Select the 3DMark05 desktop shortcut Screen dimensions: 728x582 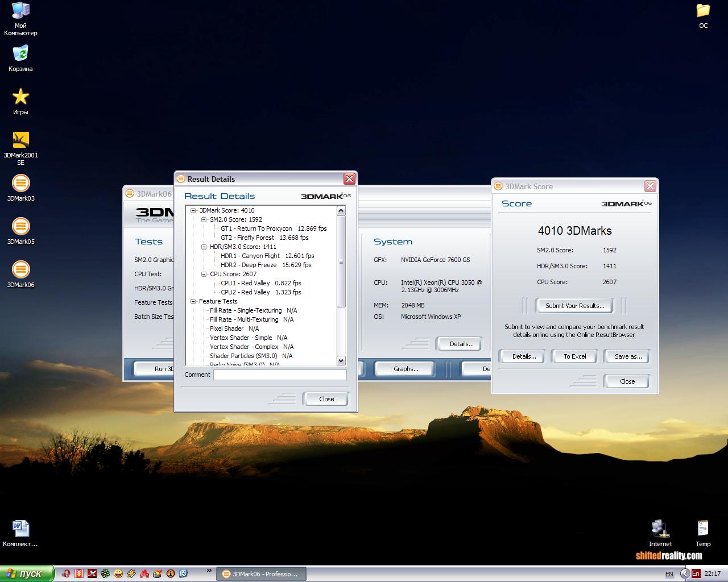[x=20, y=231]
